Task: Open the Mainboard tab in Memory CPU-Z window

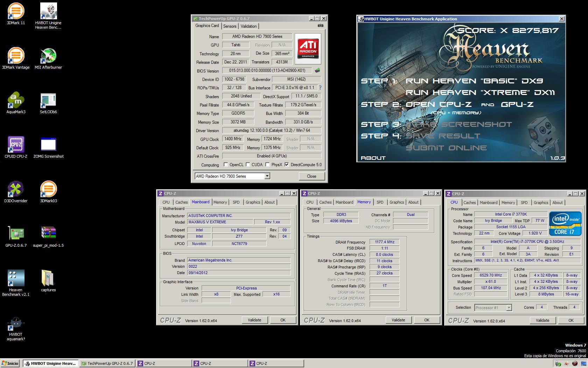Action: click(x=344, y=202)
